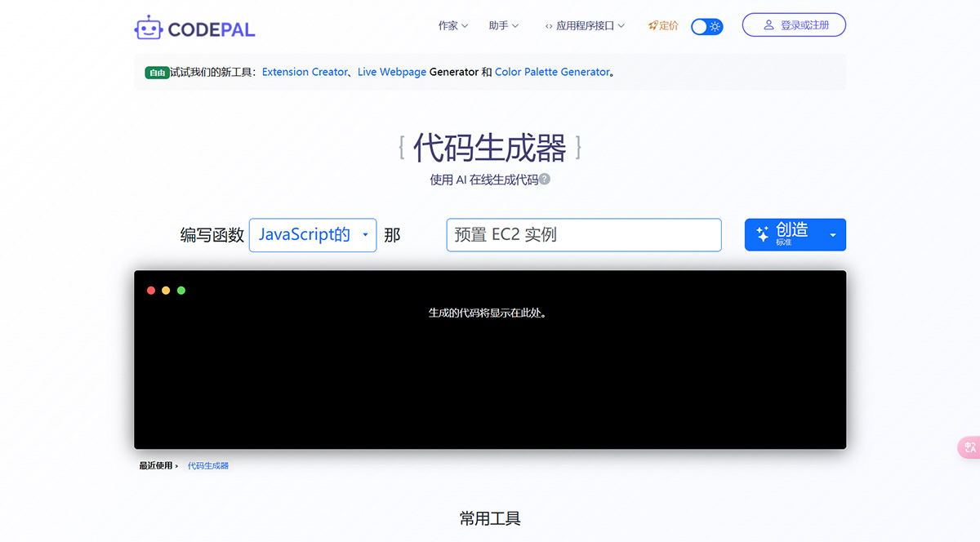This screenshot has height=542, width=980.
Task: Expand the 作家 dropdown chevron
Action: (x=464, y=25)
